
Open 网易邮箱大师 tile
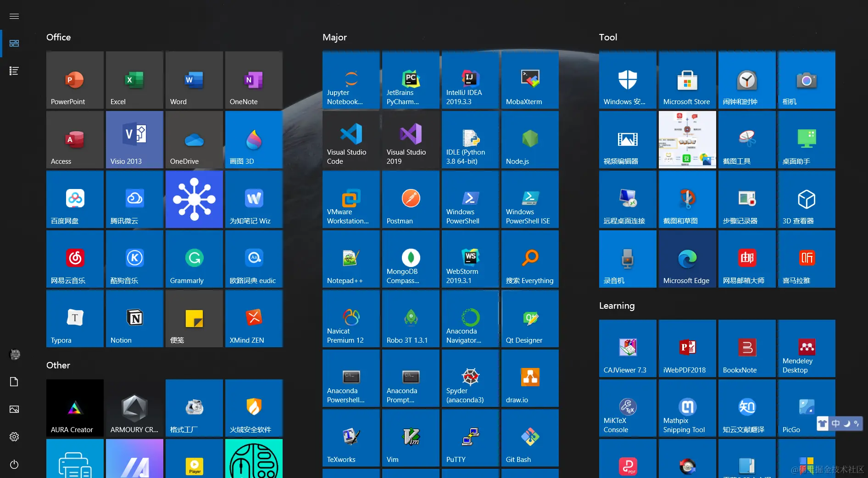pyautogui.click(x=747, y=259)
